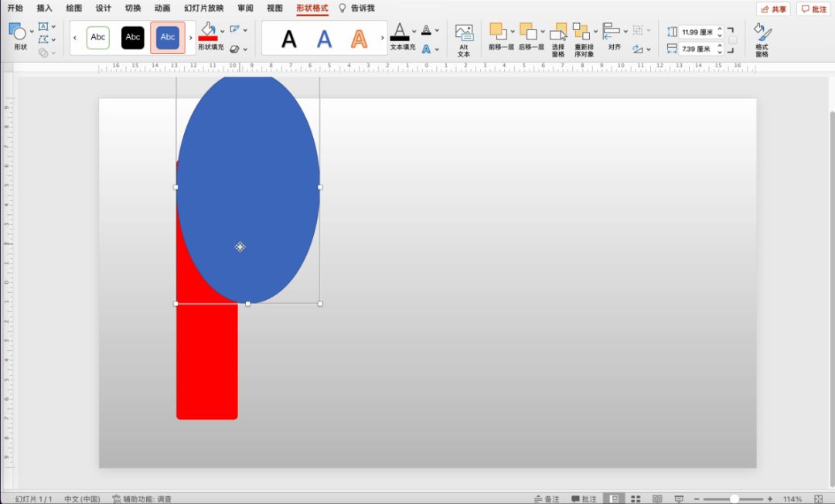The width and height of the screenshot is (835, 504).
Task: Expand the 对齐 align dropdown arrow
Action: (625, 32)
